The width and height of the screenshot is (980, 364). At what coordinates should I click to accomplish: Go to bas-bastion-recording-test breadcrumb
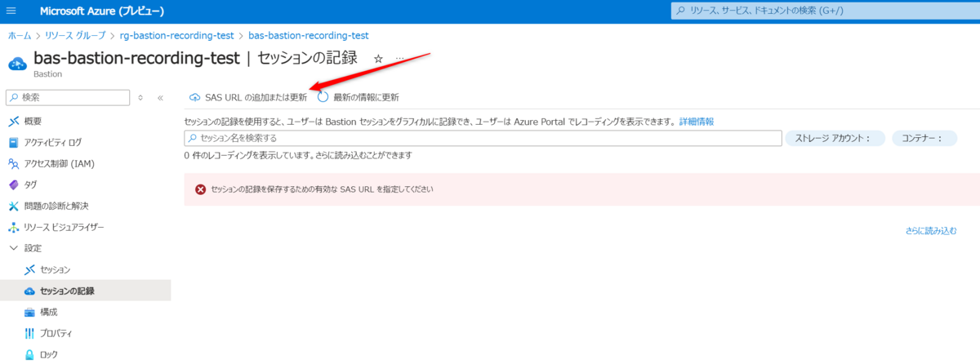point(308,36)
